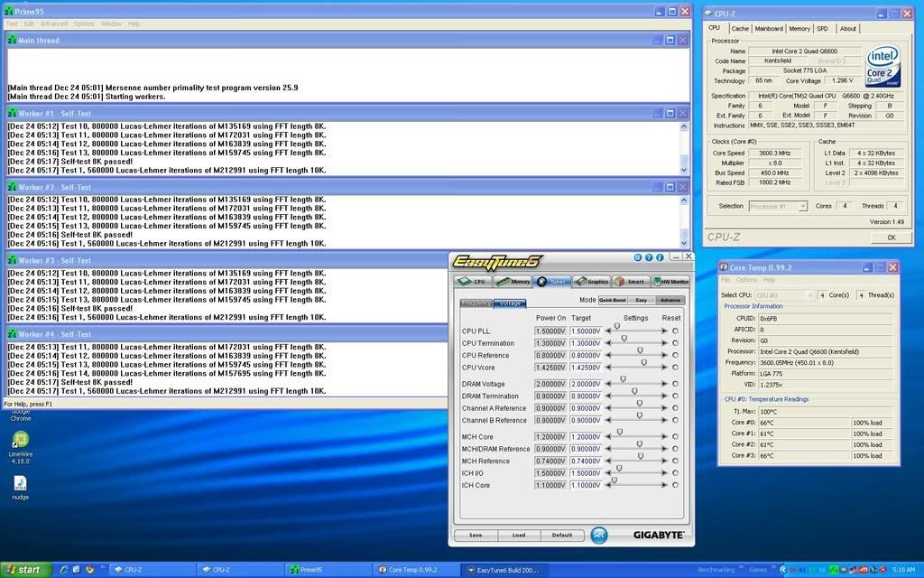The width and height of the screenshot is (924, 578).
Task: Select the DRAM Voltage reset radio button
Action: [x=675, y=384]
